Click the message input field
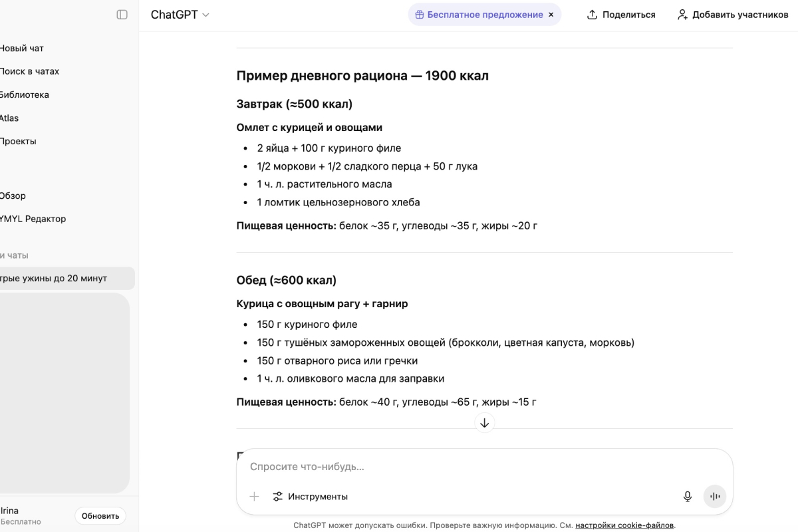Screen dimensions: 798x532 click(465, 466)
